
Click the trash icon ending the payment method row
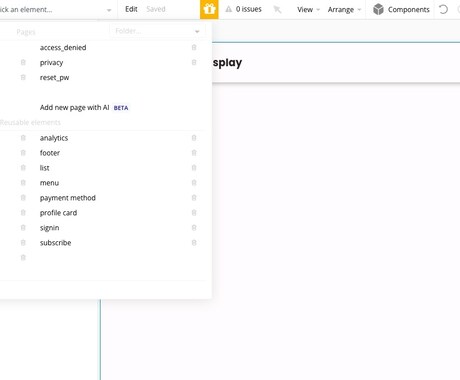click(x=194, y=198)
